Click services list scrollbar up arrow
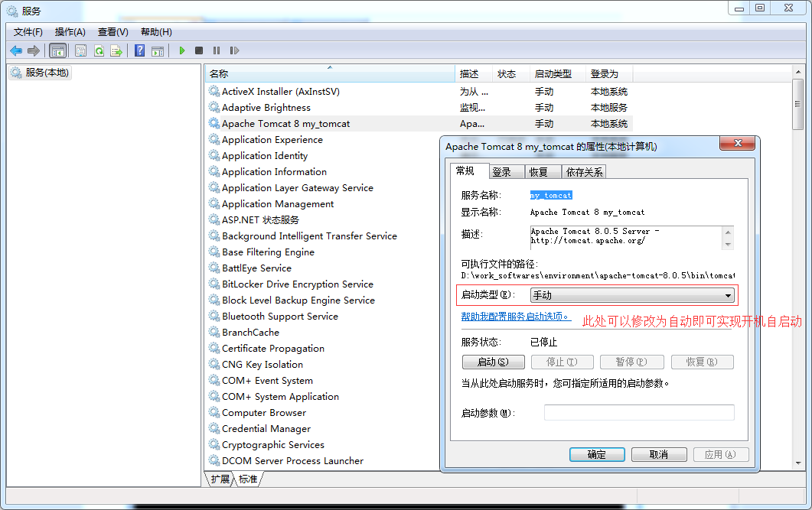Screen dimensions: 812x510 pos(798,73)
